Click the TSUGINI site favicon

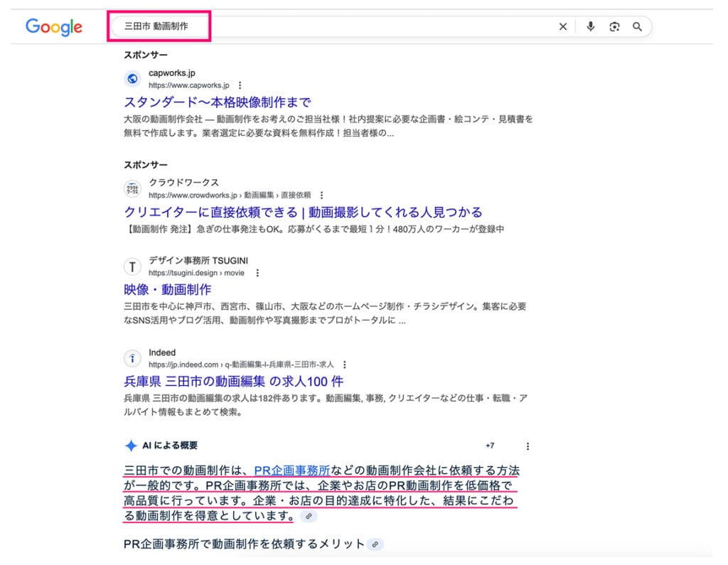132,267
